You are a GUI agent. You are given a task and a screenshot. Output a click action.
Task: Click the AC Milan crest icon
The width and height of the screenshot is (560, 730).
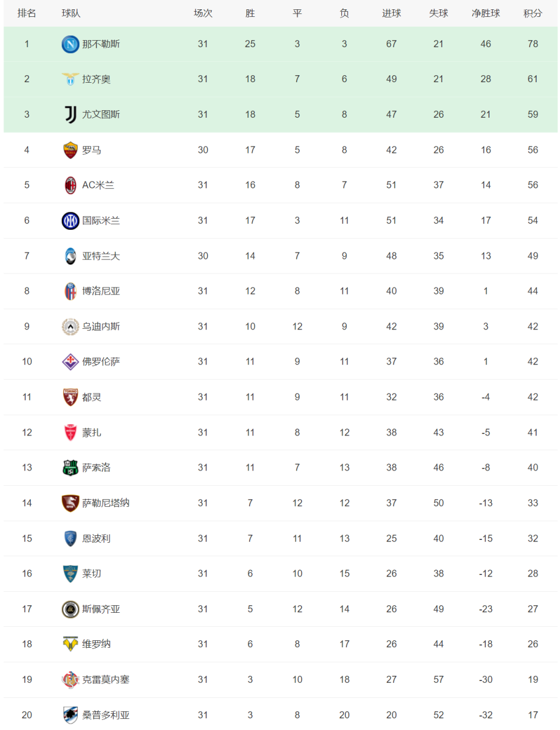click(x=71, y=185)
